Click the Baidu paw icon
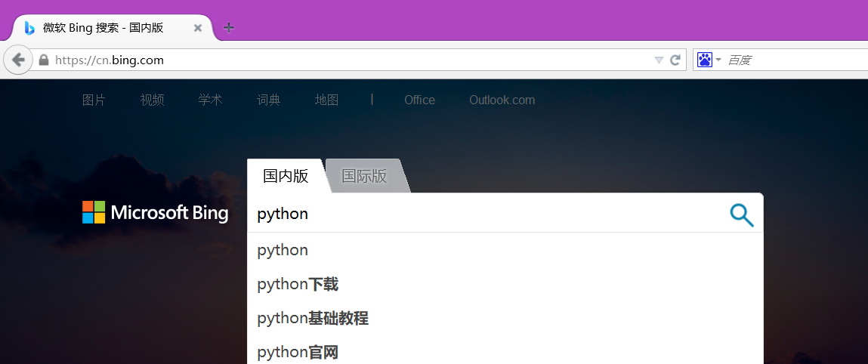Image resolution: width=868 pixels, height=364 pixels. click(704, 60)
